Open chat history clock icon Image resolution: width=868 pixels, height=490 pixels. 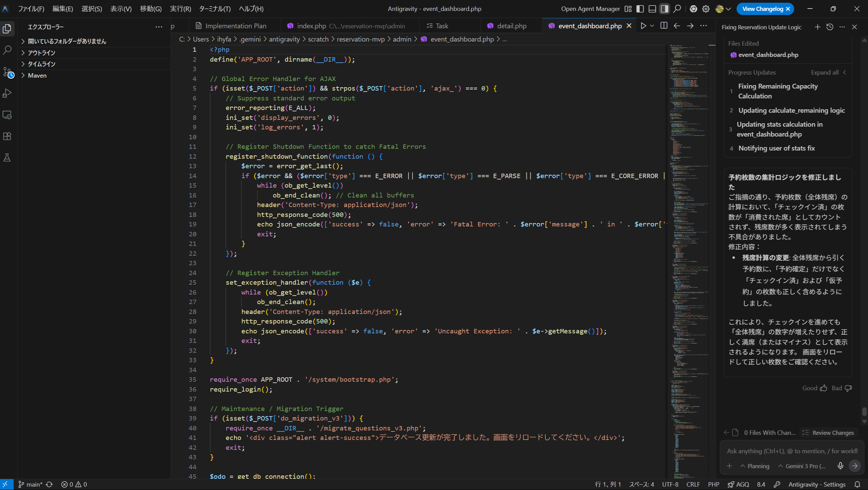click(830, 27)
